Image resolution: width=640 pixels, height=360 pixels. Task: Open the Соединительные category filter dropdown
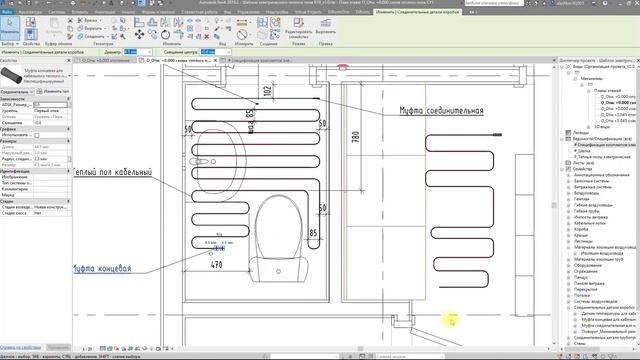(17, 91)
